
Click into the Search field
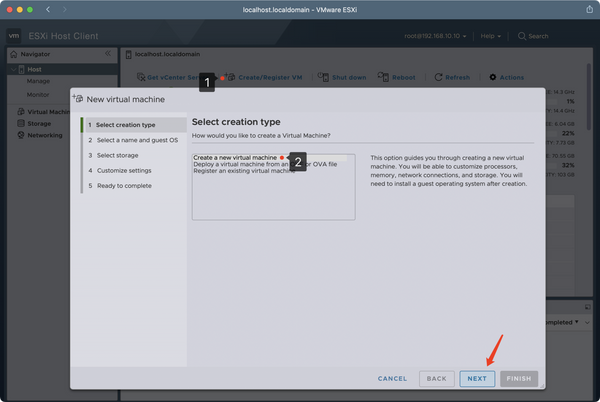pos(560,36)
